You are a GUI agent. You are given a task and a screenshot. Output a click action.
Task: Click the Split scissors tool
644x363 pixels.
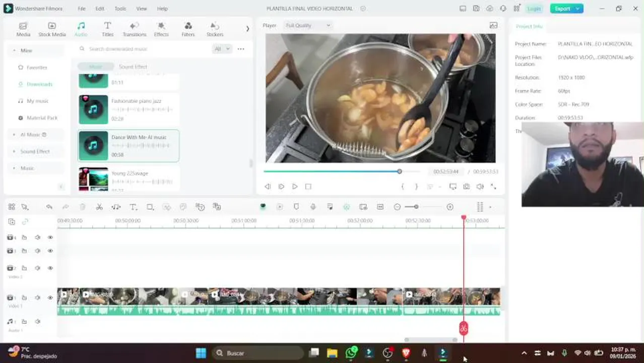99,207
